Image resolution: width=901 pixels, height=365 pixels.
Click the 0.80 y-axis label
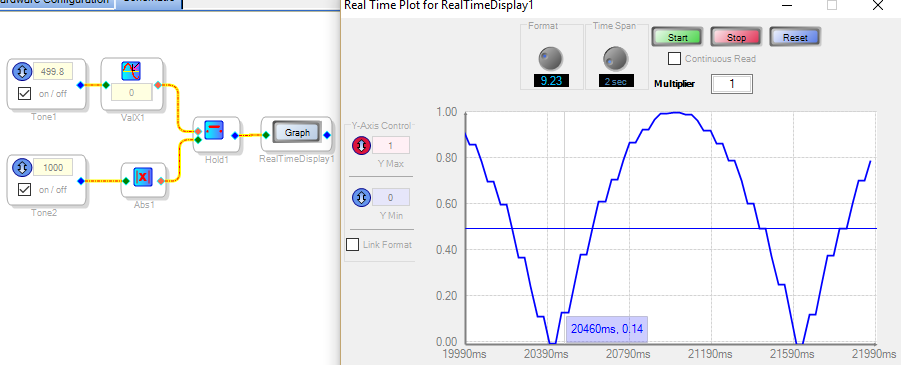[x=446, y=158]
